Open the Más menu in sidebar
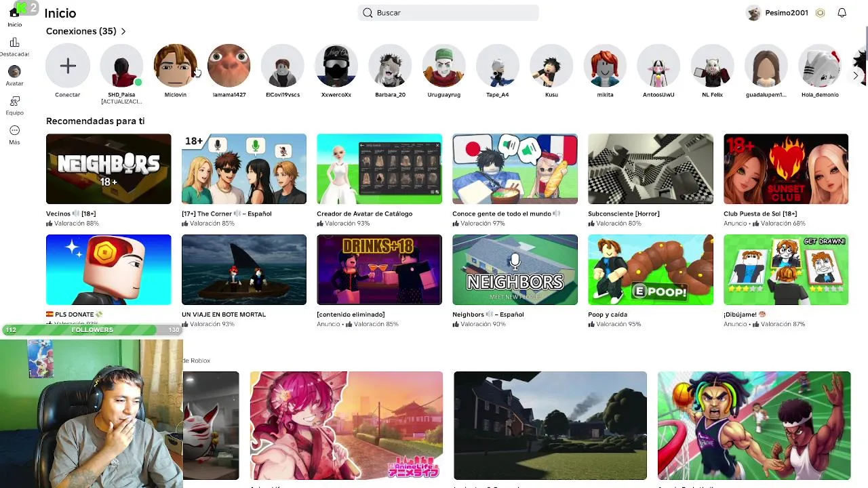This screenshot has width=868, height=488. [14, 130]
